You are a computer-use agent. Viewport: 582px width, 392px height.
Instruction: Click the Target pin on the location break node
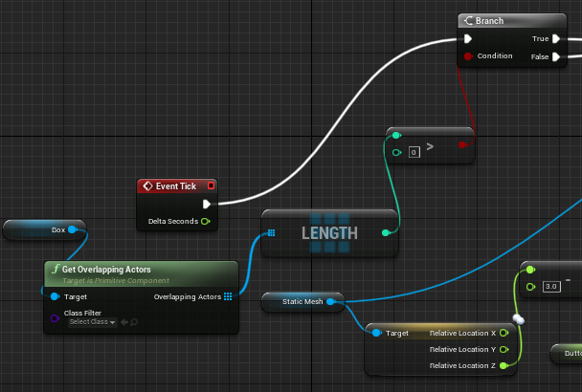pyautogui.click(x=376, y=333)
